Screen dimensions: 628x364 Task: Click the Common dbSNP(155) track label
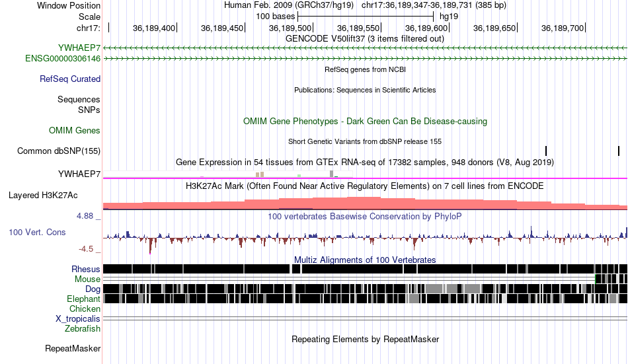pos(59,151)
